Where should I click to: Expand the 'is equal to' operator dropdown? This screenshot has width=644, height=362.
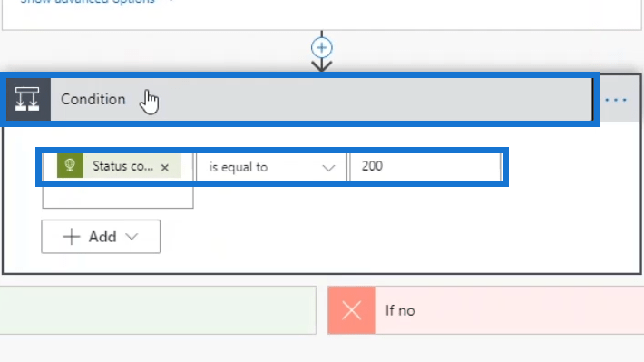tap(271, 167)
